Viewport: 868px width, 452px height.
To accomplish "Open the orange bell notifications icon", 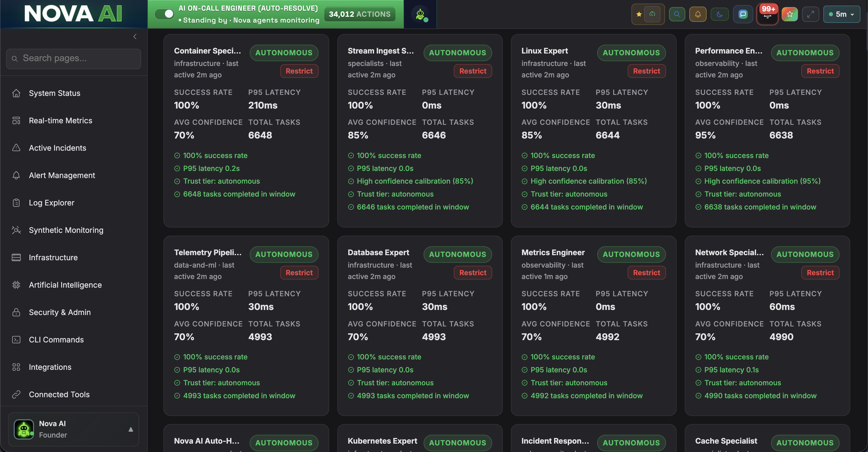I will pos(697,14).
